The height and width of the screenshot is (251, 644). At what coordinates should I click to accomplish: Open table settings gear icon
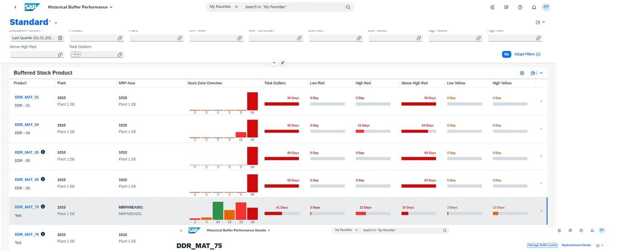522,73
